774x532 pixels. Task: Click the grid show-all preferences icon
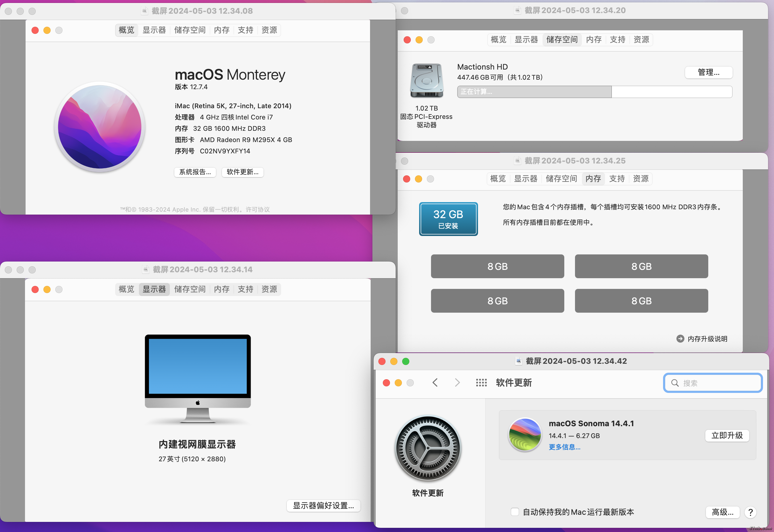tap(481, 382)
